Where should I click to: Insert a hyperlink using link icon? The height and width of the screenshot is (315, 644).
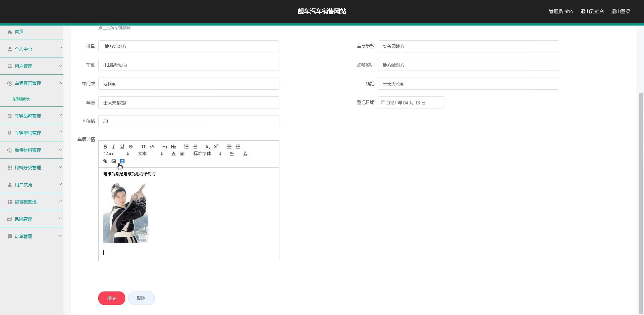105,161
